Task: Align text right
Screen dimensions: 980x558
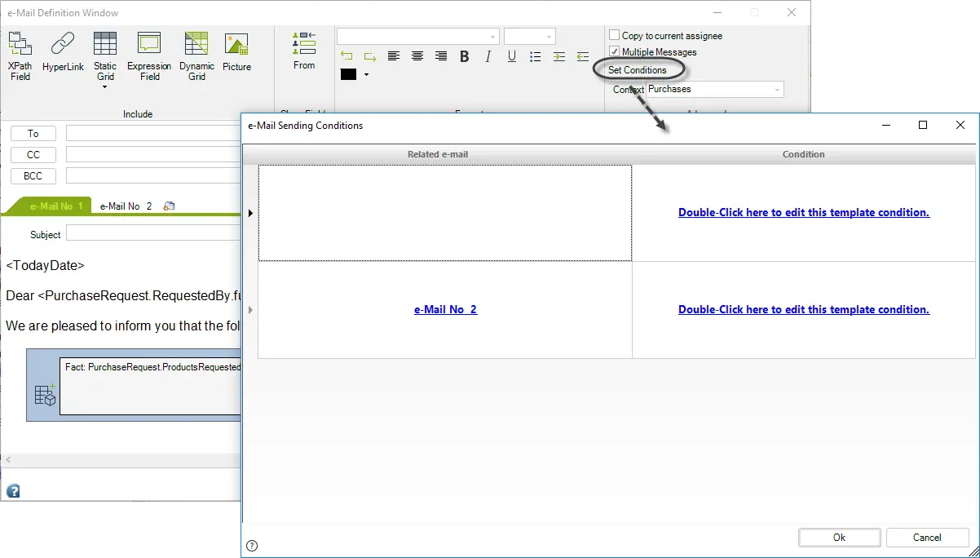Action: click(x=441, y=56)
